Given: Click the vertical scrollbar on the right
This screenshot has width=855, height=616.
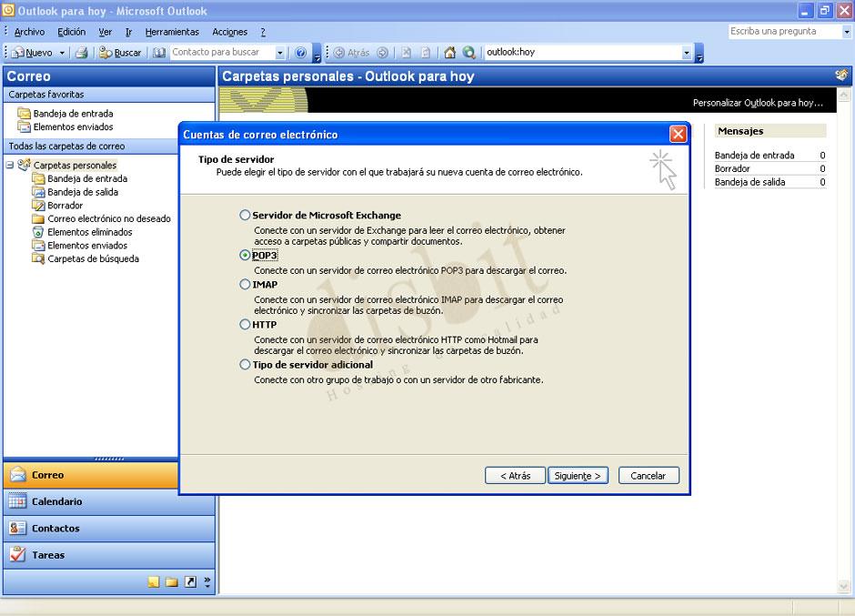Looking at the screenshot, I should (843, 364).
